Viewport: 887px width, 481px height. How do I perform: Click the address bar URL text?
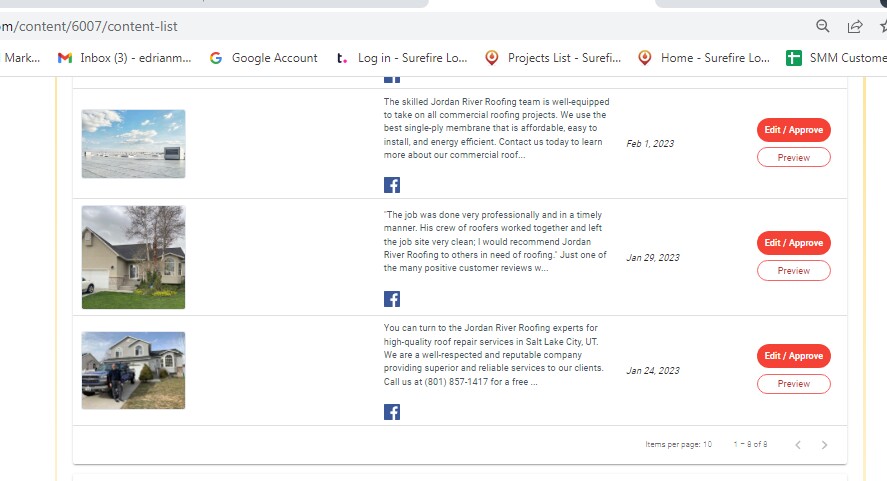click(89, 26)
